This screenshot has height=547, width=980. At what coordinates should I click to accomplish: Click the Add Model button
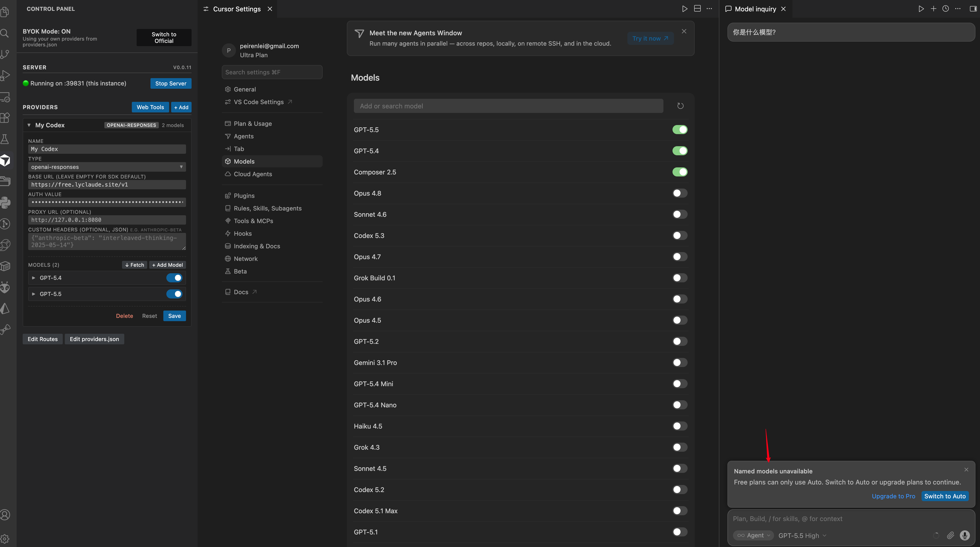167,265
